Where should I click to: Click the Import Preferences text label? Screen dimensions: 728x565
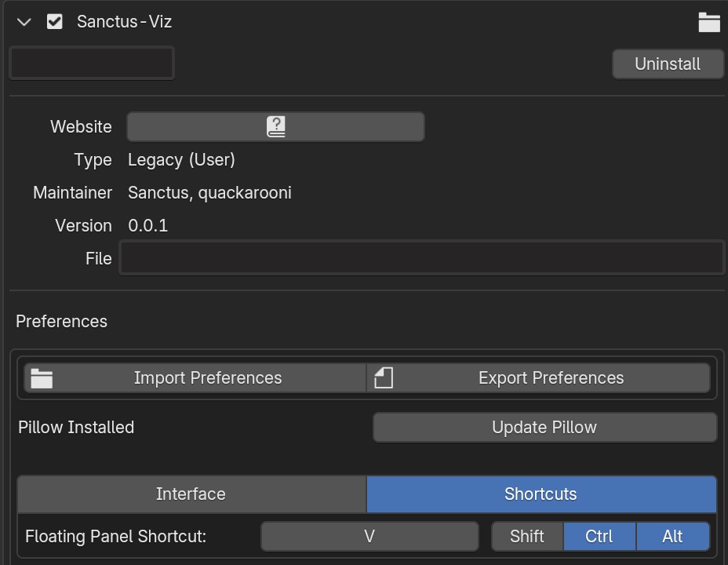coord(207,378)
